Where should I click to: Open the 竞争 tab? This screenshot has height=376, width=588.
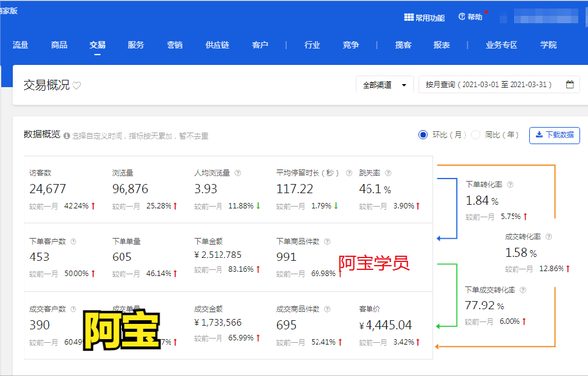(x=351, y=45)
